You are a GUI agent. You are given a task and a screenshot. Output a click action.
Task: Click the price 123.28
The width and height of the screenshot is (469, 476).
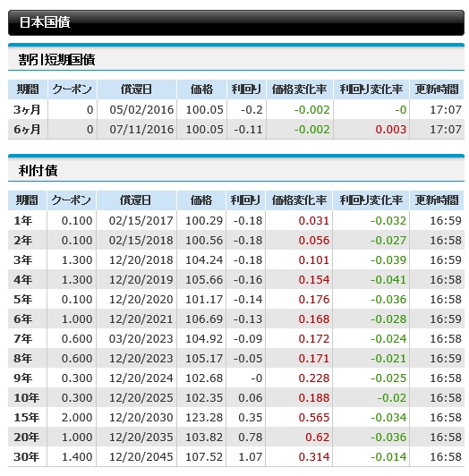(x=204, y=418)
